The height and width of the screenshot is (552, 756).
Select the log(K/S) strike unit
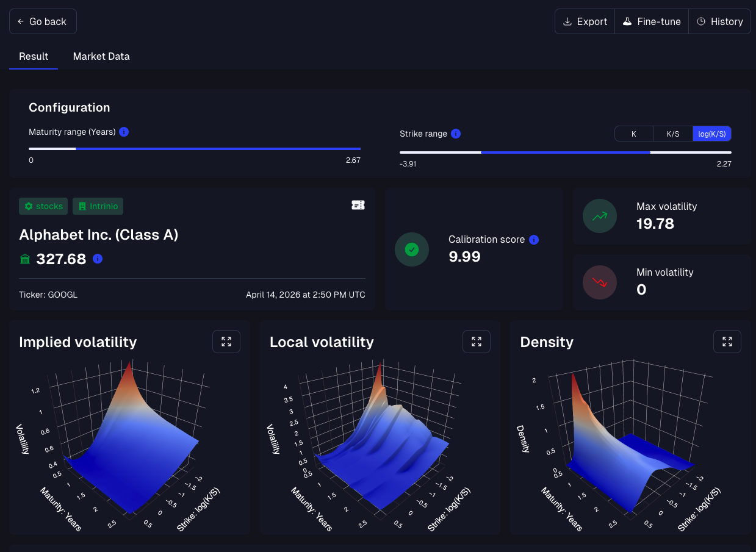[711, 134]
